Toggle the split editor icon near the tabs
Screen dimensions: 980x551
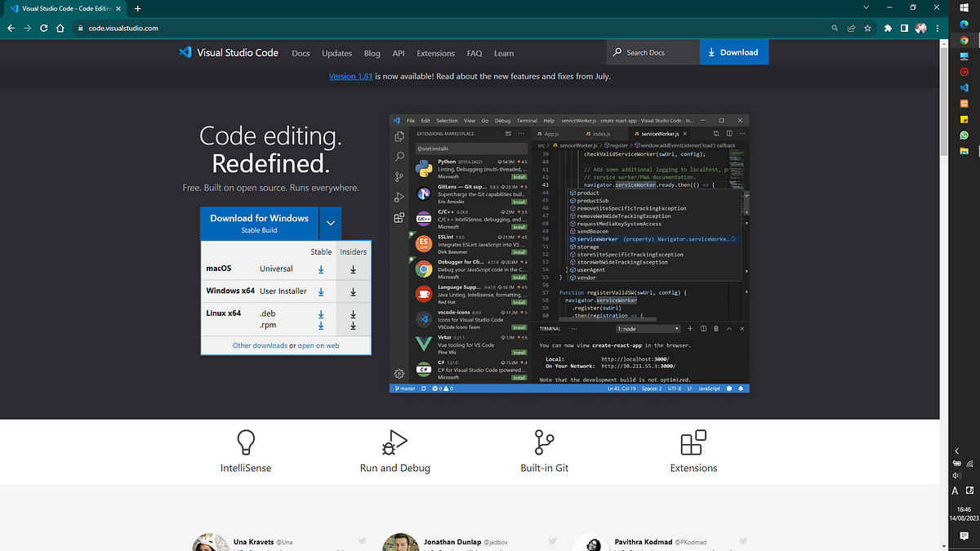click(728, 132)
